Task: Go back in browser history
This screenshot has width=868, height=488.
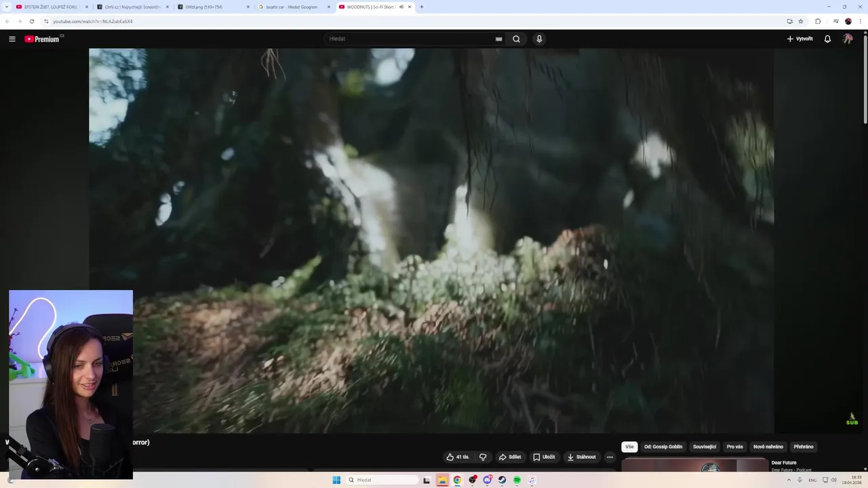Action: pos(7,21)
